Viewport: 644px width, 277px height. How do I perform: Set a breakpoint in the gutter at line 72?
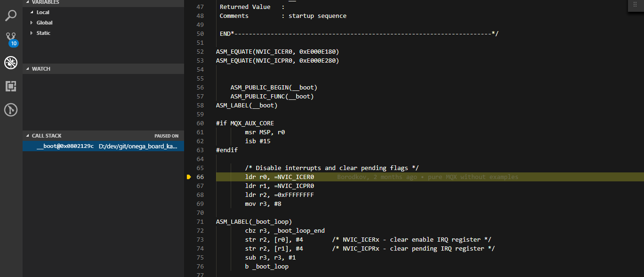[189, 230]
